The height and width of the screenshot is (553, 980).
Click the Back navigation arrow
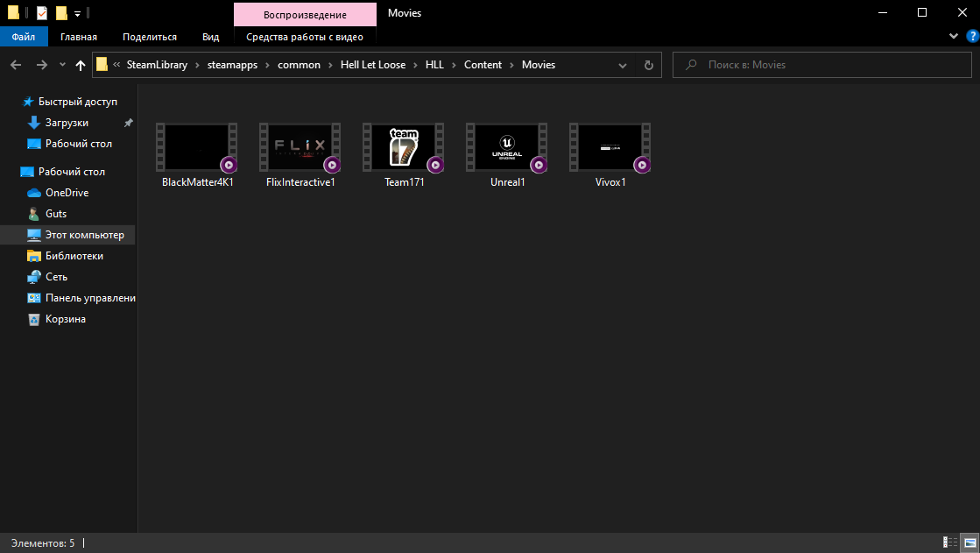(x=17, y=65)
